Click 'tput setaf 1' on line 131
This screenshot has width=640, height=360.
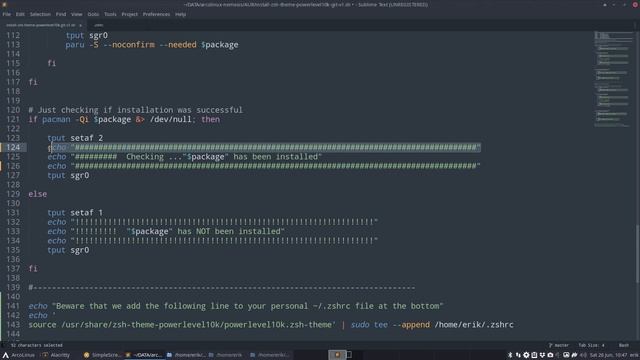[x=75, y=213]
